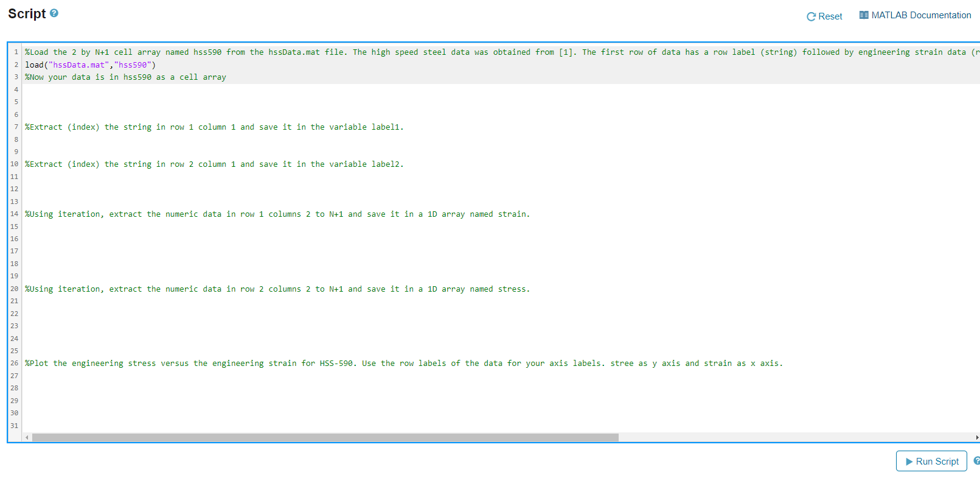Click the horizontal scrollbar thumb
The height and width of the screenshot is (478, 980).
pyautogui.click(x=325, y=437)
